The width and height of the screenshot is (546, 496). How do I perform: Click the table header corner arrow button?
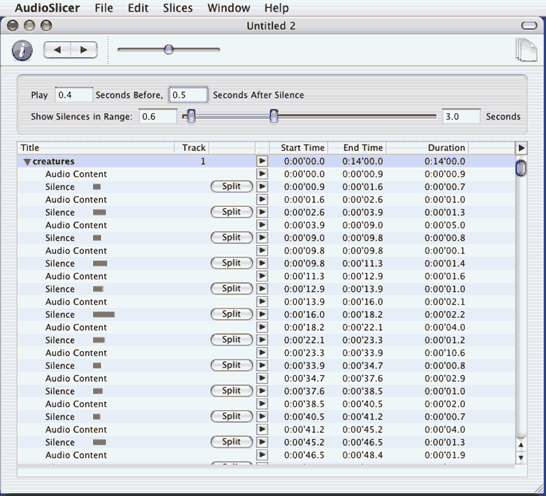click(521, 148)
